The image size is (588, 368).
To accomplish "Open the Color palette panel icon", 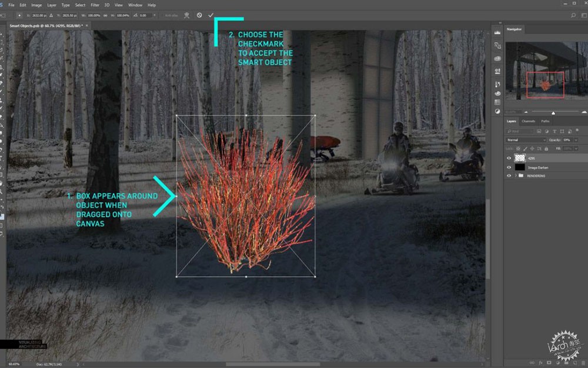I will (497, 93).
